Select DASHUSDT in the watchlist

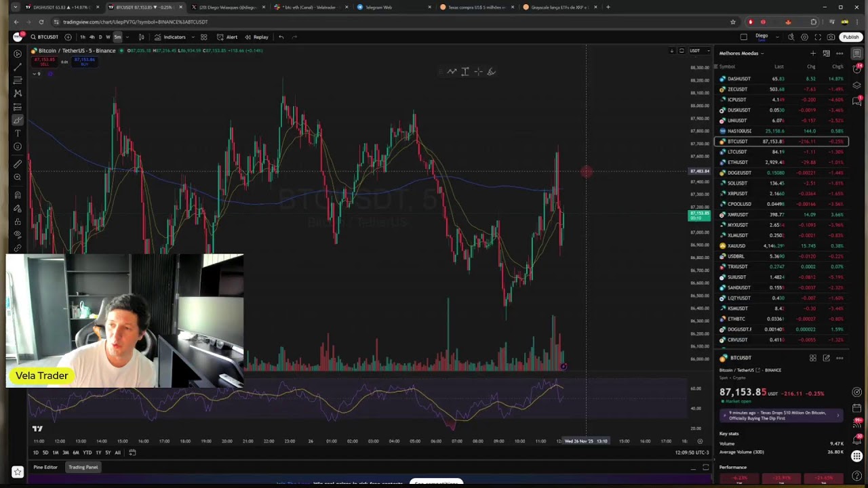(x=781, y=79)
